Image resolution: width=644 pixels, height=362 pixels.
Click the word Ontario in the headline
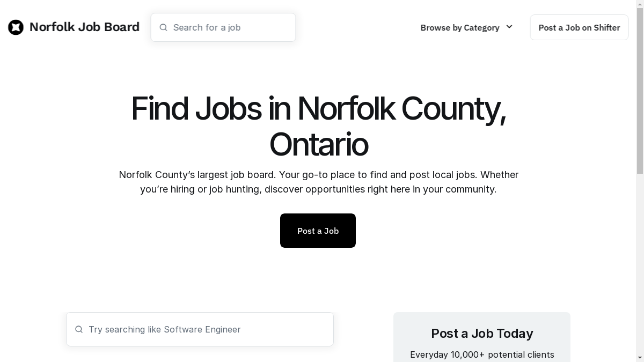click(x=318, y=145)
